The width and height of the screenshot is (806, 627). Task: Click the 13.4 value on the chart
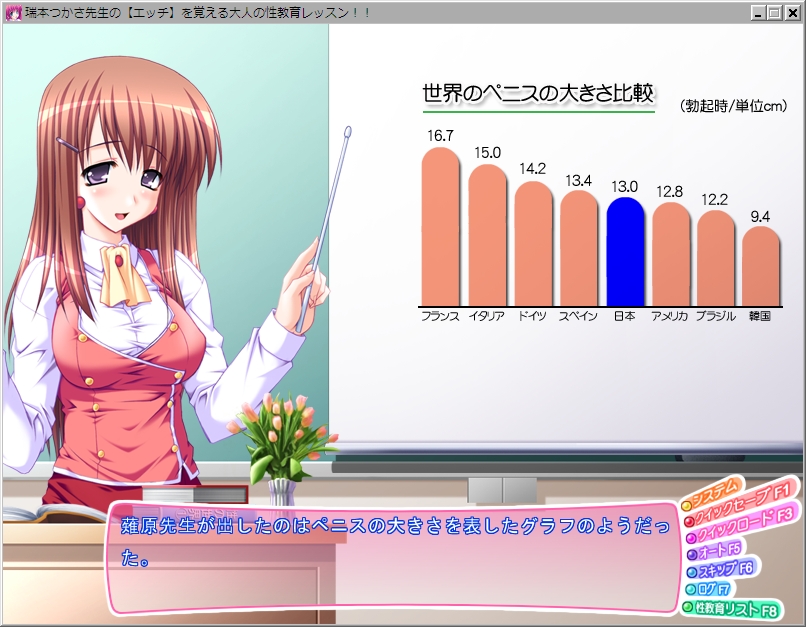coord(578,181)
